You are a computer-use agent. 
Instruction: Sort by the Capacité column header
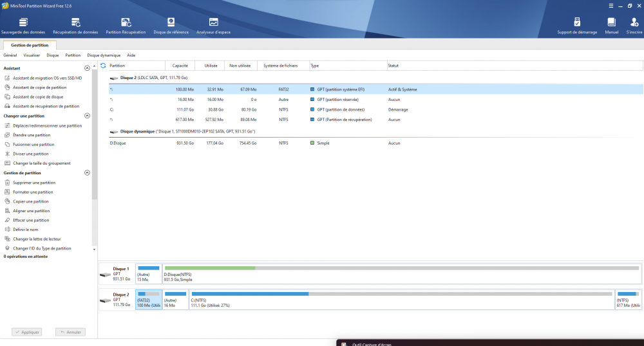tap(180, 66)
